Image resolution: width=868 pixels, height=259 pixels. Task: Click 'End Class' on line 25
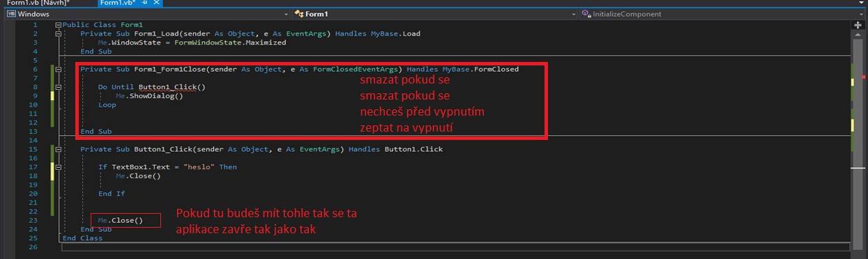point(82,238)
